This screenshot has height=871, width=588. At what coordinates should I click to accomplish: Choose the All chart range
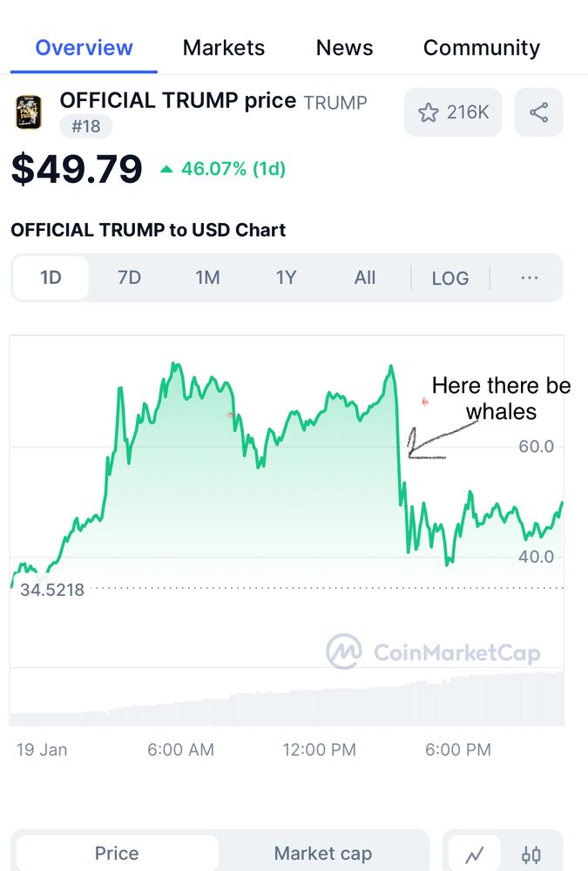point(365,277)
